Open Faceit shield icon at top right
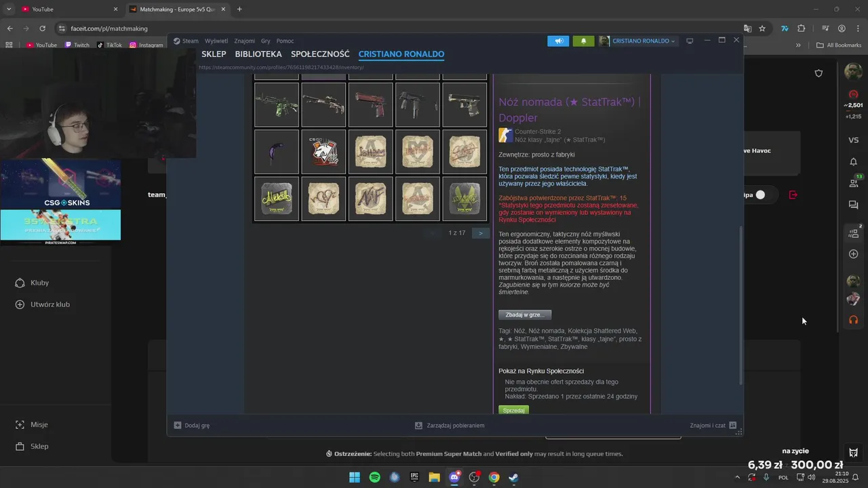The width and height of the screenshot is (868, 488). [818, 73]
